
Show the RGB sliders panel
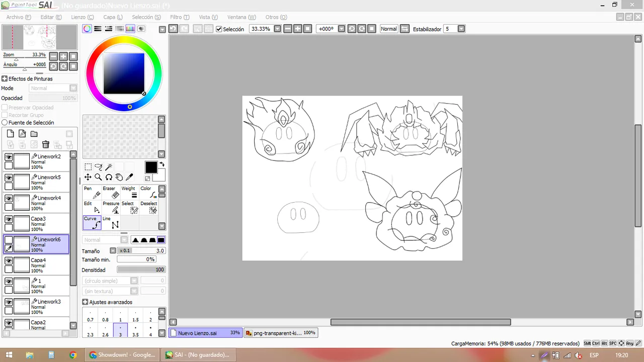(x=98, y=29)
